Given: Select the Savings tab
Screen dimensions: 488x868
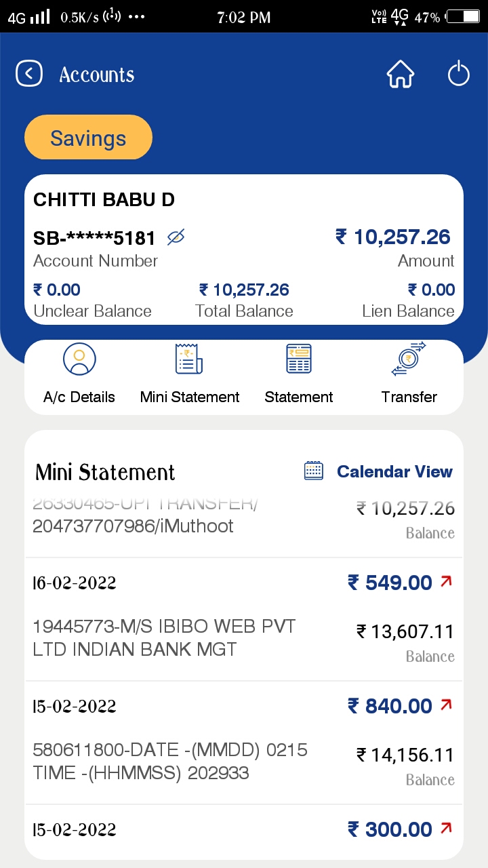Looking at the screenshot, I should click(88, 138).
